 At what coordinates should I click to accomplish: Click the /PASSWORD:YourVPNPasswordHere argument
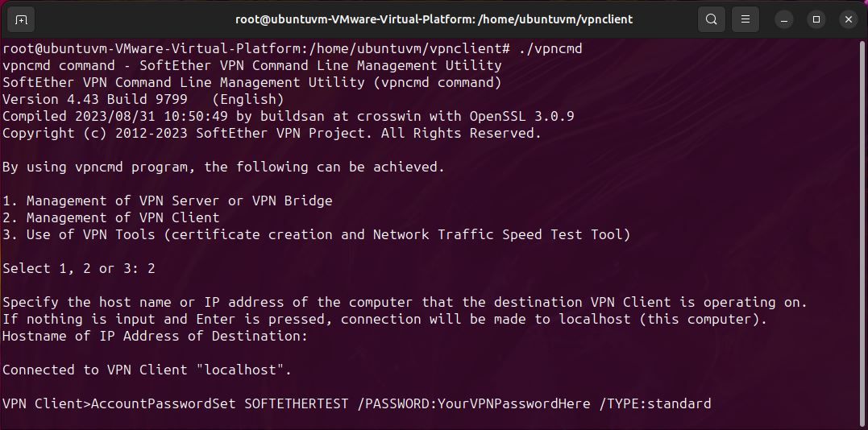tap(474, 403)
